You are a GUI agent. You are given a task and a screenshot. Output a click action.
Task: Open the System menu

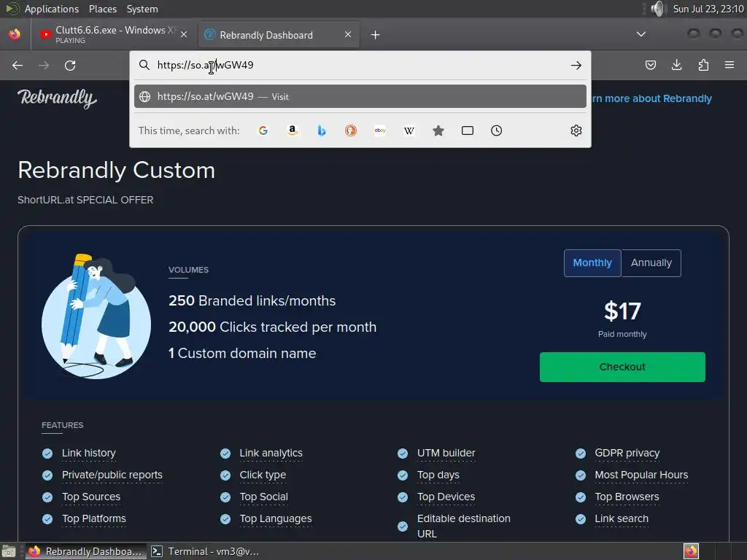[x=142, y=9]
